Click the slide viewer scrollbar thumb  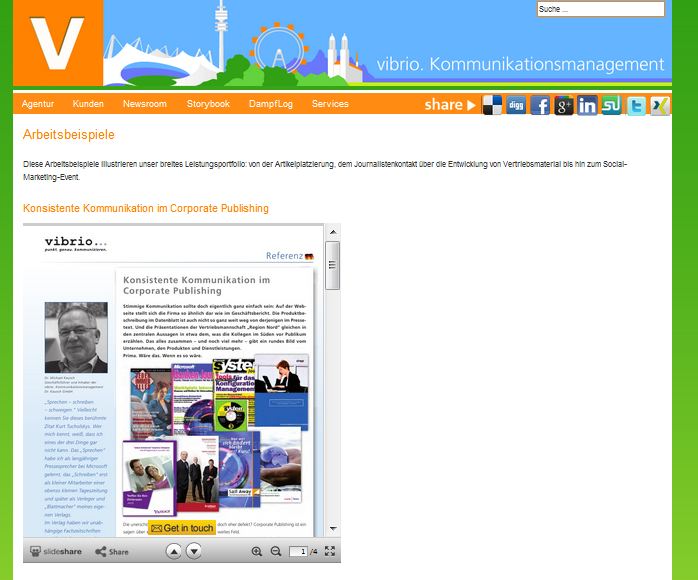tap(333, 265)
